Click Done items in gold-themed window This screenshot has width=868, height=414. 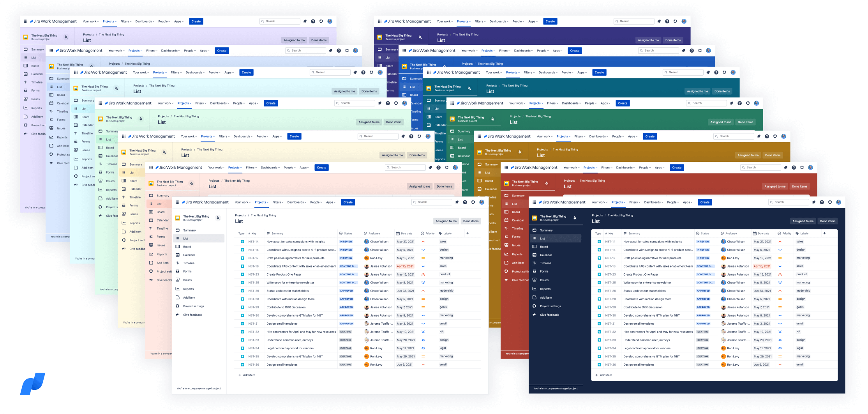[773, 155]
